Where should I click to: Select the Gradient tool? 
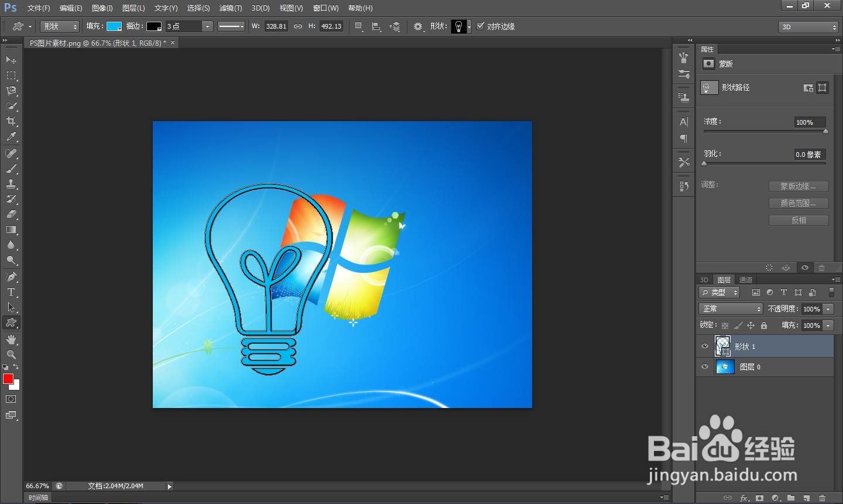(11, 230)
